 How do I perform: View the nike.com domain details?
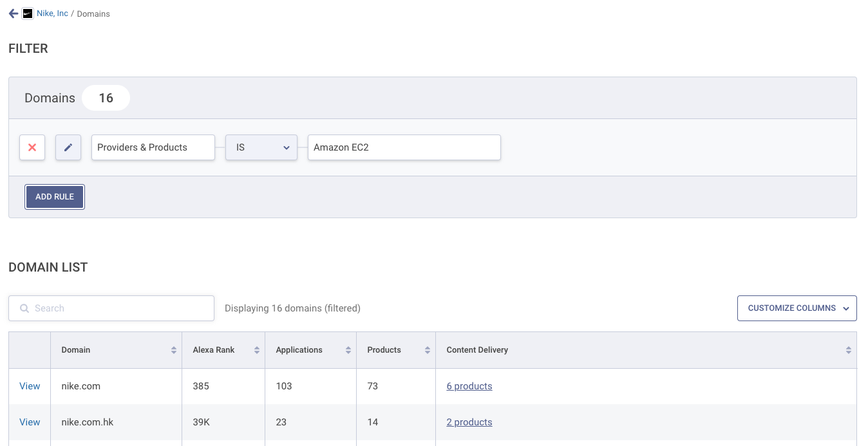(30, 386)
